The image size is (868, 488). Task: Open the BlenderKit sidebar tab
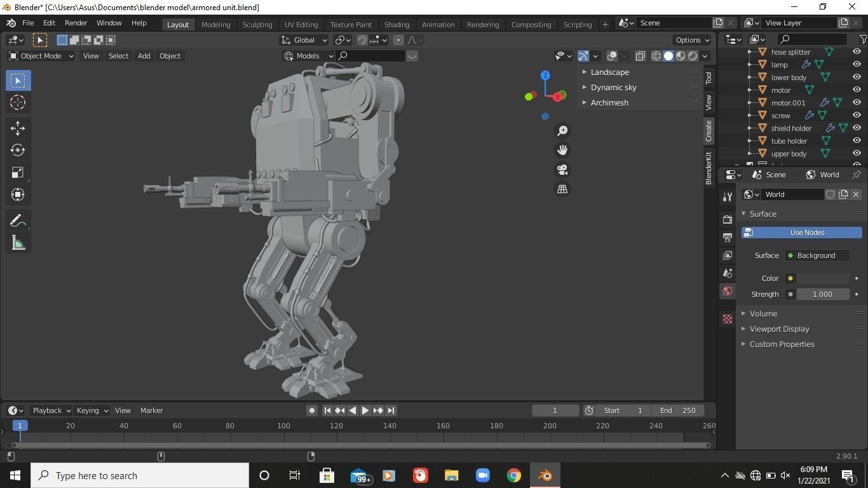click(709, 168)
